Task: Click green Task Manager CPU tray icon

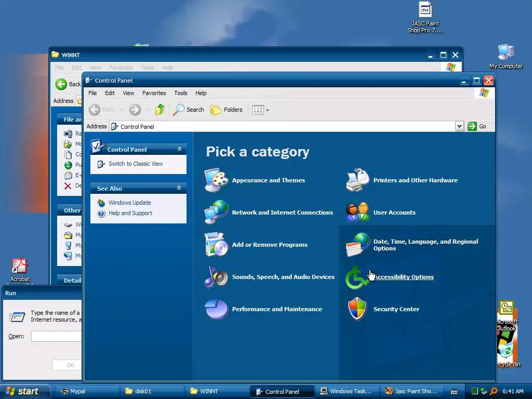Action: click(x=475, y=391)
